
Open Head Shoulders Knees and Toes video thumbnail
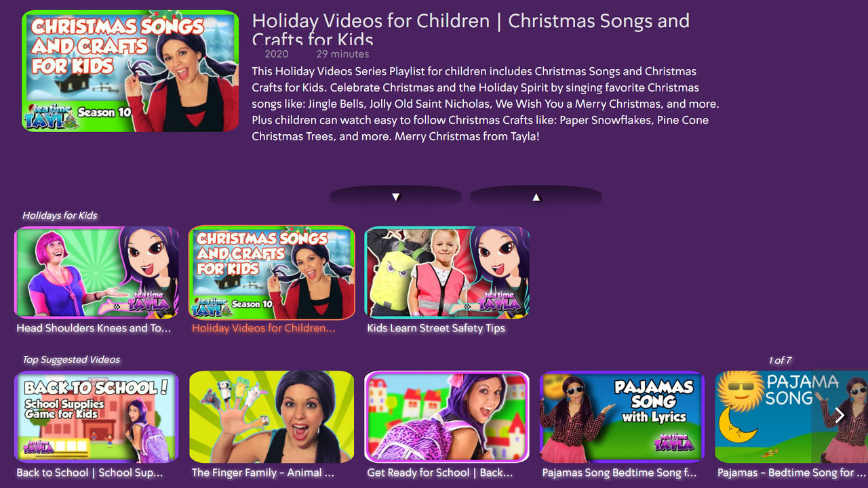pyautogui.click(x=96, y=272)
